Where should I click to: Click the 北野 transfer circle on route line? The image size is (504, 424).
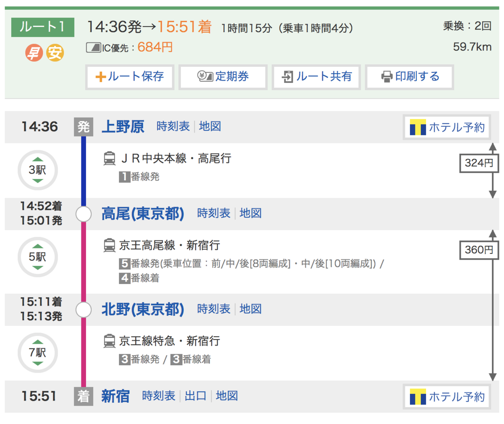84,310
